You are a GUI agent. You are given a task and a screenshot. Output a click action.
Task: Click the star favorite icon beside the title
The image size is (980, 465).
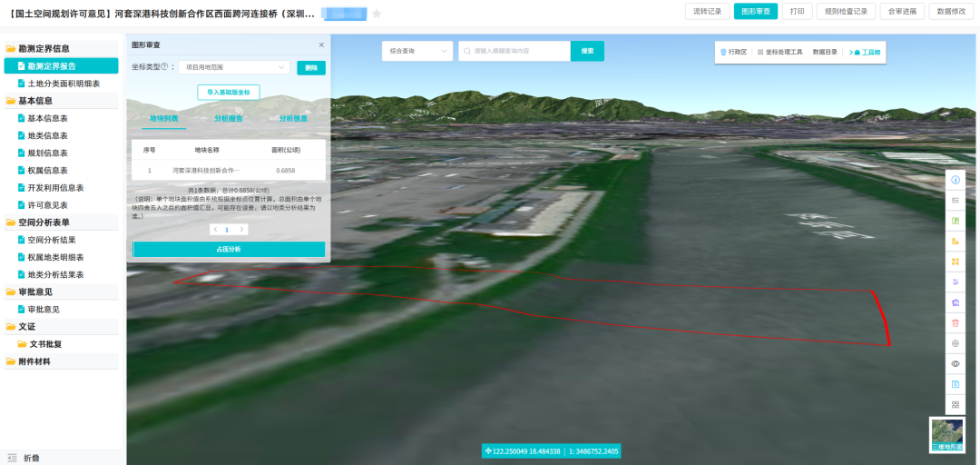377,14
